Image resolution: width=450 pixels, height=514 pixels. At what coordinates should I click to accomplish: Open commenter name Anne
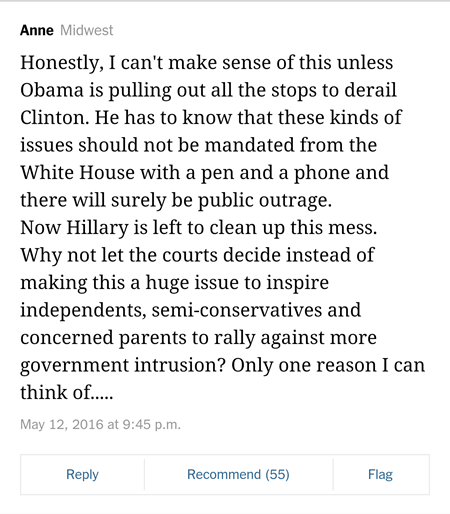[x=37, y=30]
